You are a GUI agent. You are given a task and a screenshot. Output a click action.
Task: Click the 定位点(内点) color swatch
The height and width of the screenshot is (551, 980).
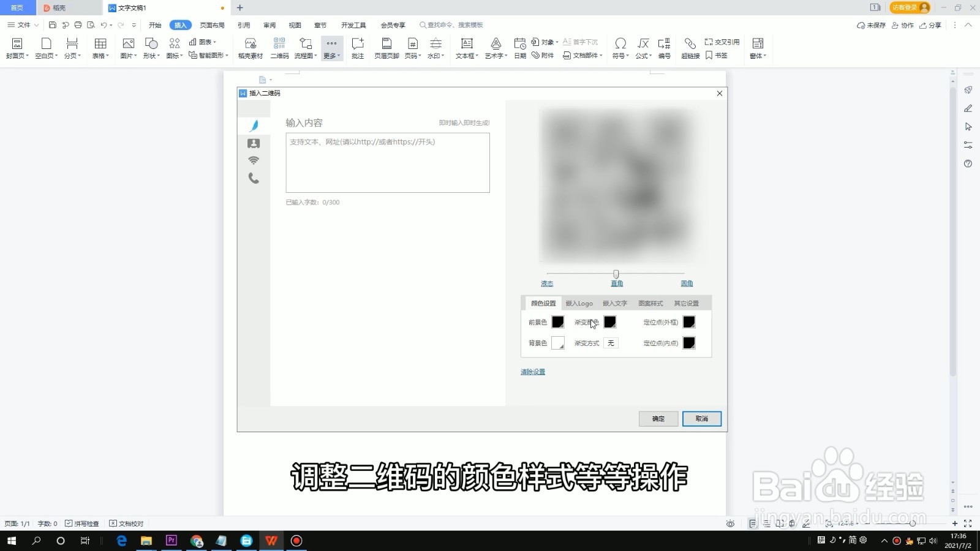click(689, 343)
